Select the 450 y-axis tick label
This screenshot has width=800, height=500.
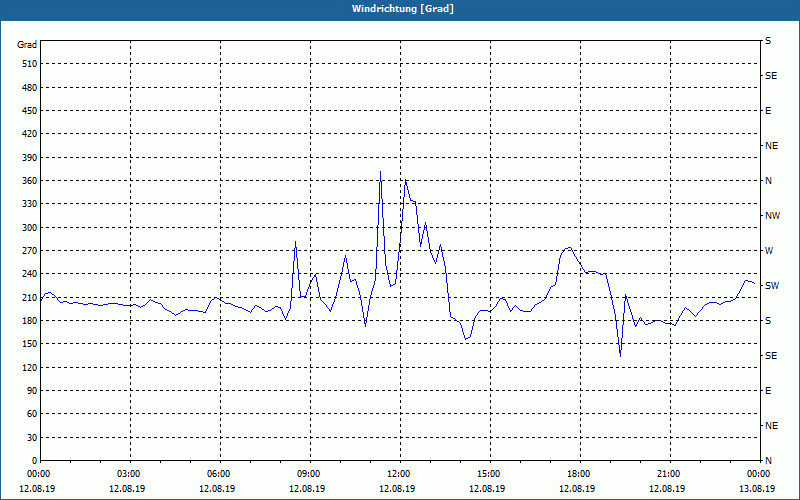(x=30, y=111)
